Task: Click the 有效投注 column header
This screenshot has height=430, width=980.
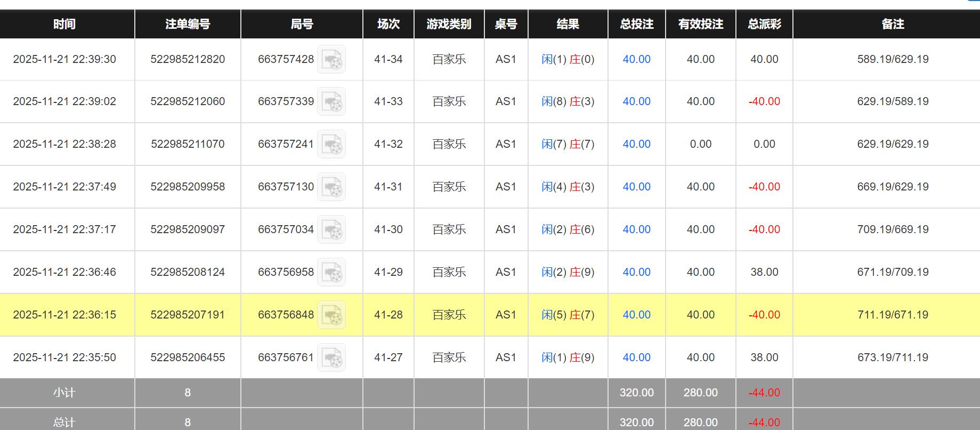Action: tap(700, 24)
